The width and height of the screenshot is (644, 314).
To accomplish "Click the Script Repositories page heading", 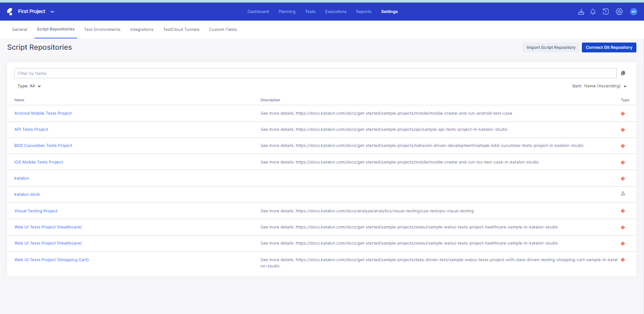I will 39,47.
